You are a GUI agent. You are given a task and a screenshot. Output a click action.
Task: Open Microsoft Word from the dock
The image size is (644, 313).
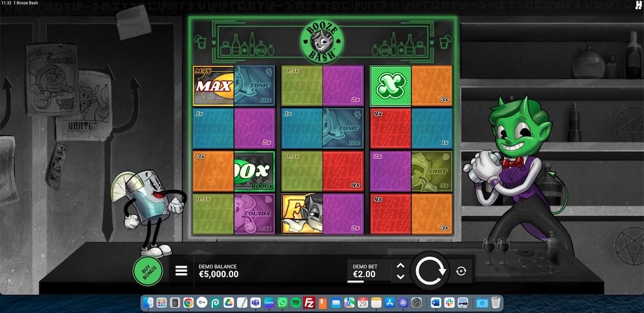coord(436,303)
